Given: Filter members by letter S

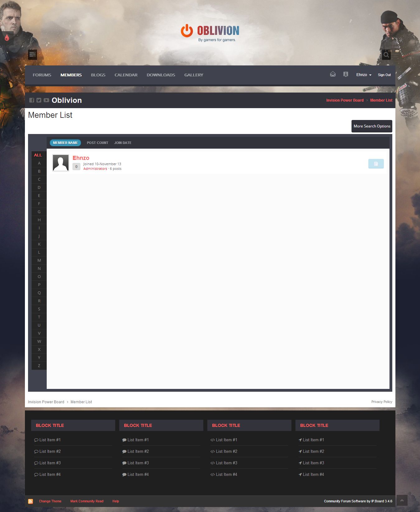Looking at the screenshot, I should click(39, 309).
